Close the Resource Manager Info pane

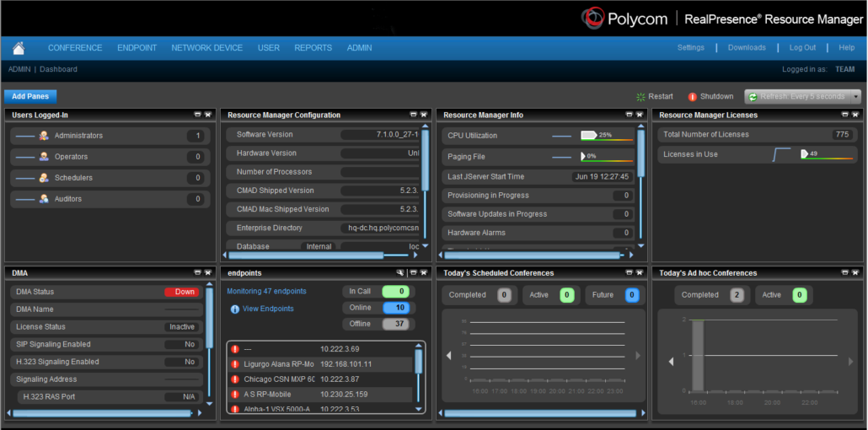point(640,115)
